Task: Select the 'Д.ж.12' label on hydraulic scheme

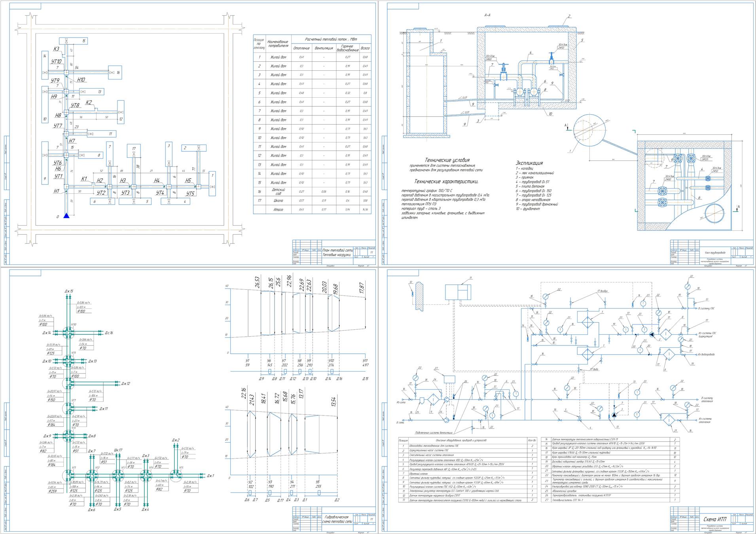Action: click(126, 383)
